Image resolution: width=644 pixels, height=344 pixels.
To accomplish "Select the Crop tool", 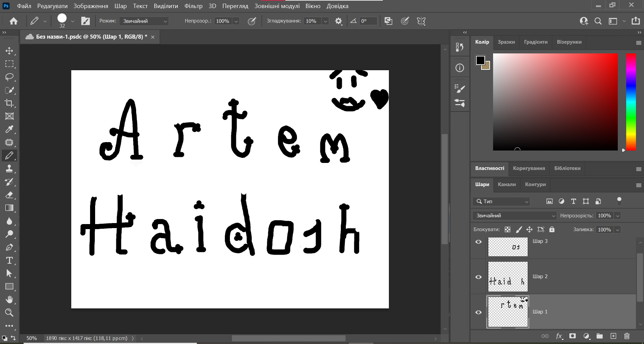I will pyautogui.click(x=9, y=103).
